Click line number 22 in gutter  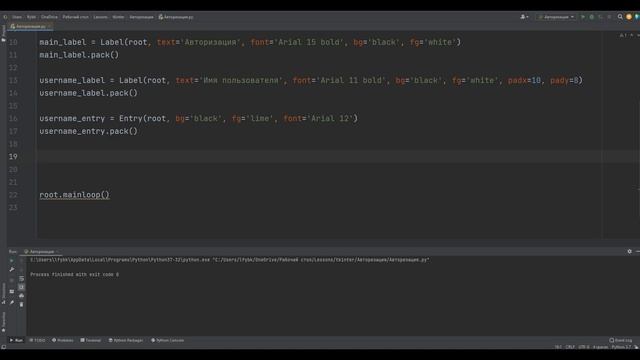pyautogui.click(x=13, y=195)
